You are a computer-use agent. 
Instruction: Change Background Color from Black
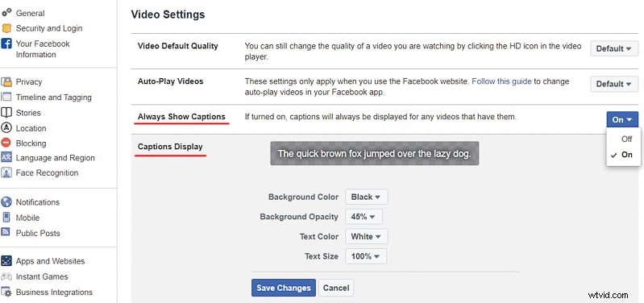[x=367, y=197]
